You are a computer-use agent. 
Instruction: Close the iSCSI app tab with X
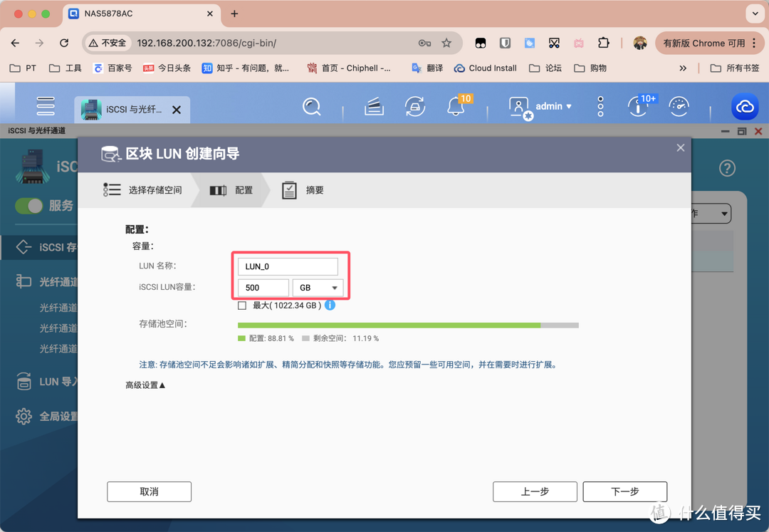pos(177,110)
